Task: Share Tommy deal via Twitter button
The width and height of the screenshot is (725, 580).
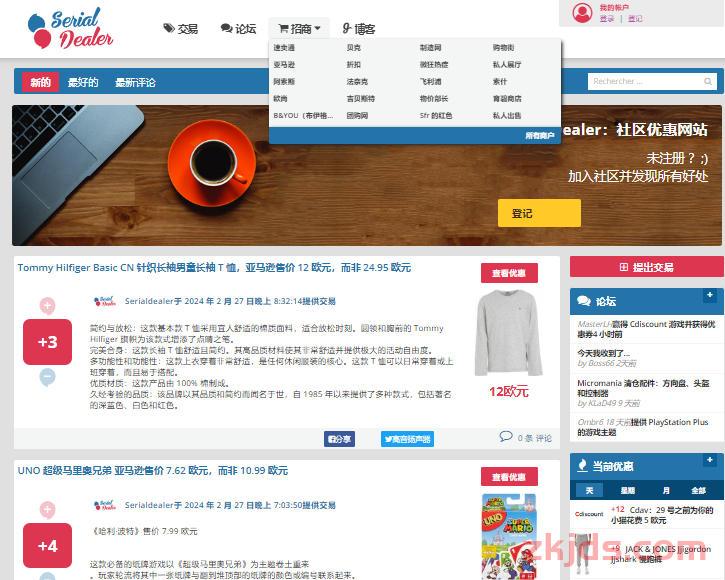Action: point(407,439)
